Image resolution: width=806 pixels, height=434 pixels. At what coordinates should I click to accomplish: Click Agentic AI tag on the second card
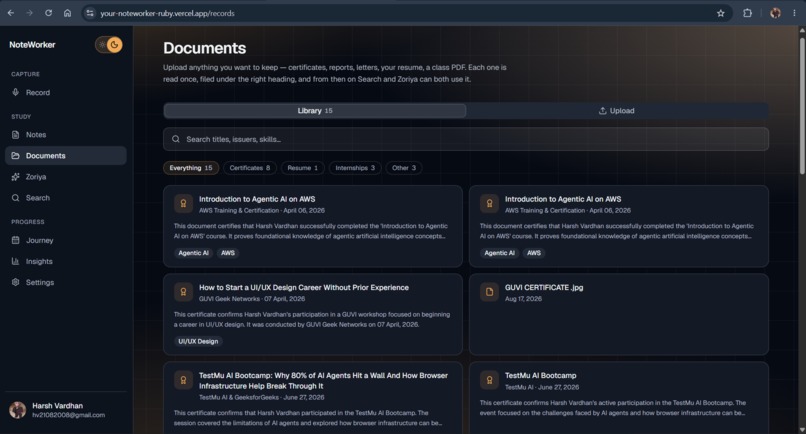pyautogui.click(x=499, y=253)
